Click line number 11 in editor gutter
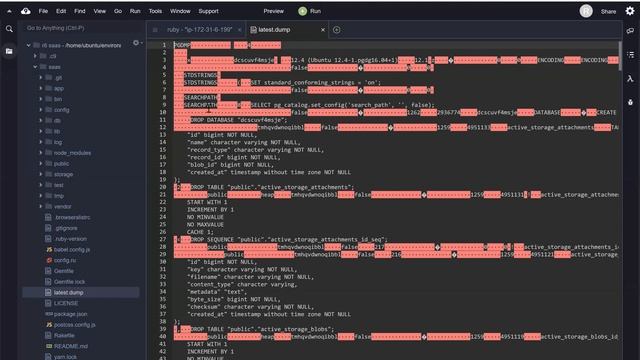The image size is (640, 360). (x=162, y=120)
